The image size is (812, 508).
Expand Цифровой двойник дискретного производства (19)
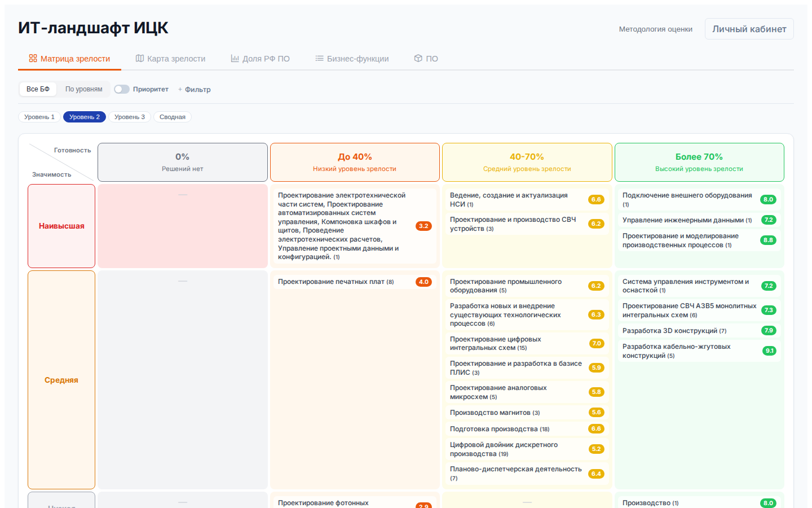[504, 449]
